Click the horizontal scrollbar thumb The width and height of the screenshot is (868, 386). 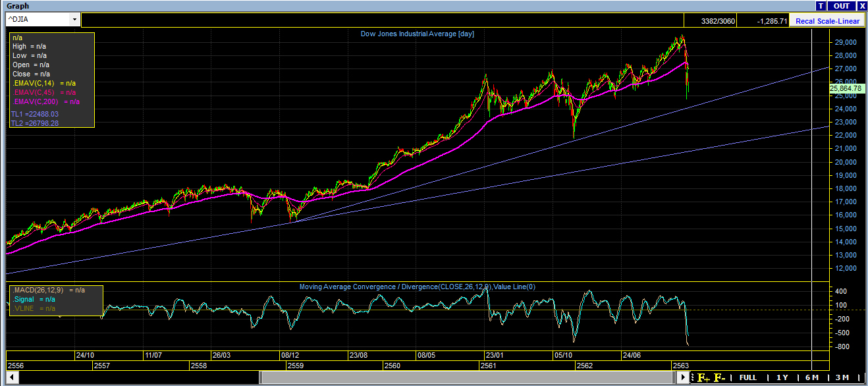pyautogui.click(x=468, y=377)
